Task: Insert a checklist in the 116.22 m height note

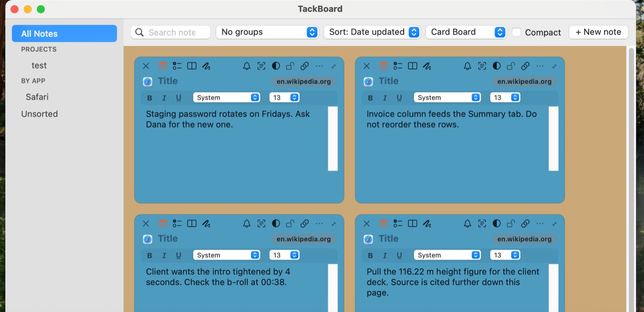Action: pyautogui.click(x=398, y=224)
